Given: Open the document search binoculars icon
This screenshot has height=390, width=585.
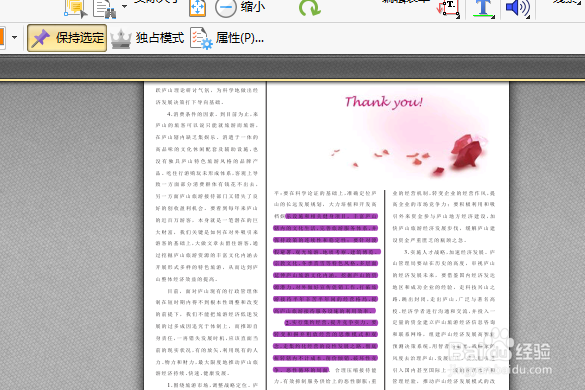Looking at the screenshot, I should pyautogui.click(x=105, y=9).
